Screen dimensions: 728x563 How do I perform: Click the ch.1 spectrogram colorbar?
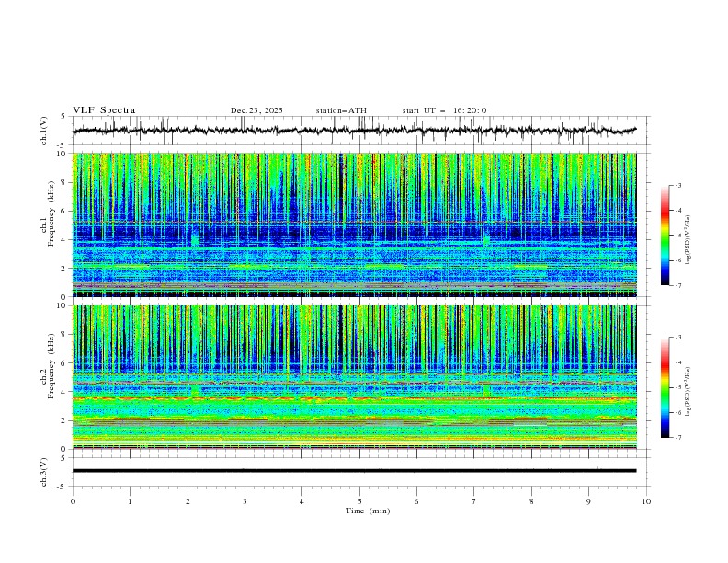(665, 236)
